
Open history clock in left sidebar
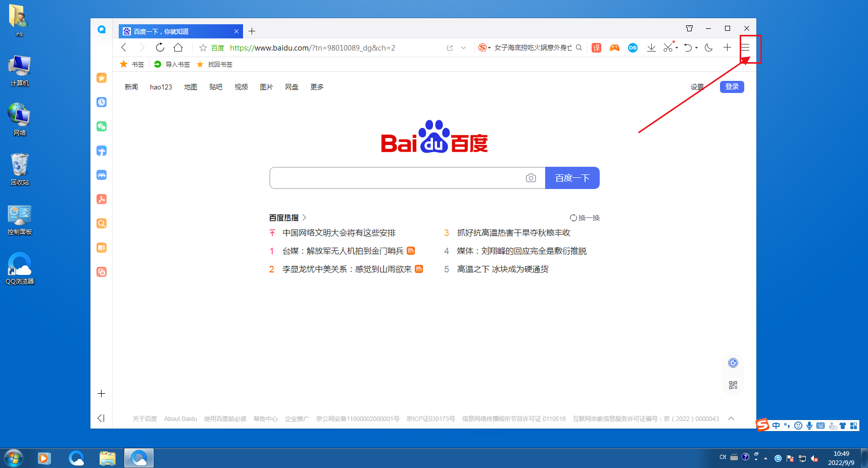click(x=102, y=102)
